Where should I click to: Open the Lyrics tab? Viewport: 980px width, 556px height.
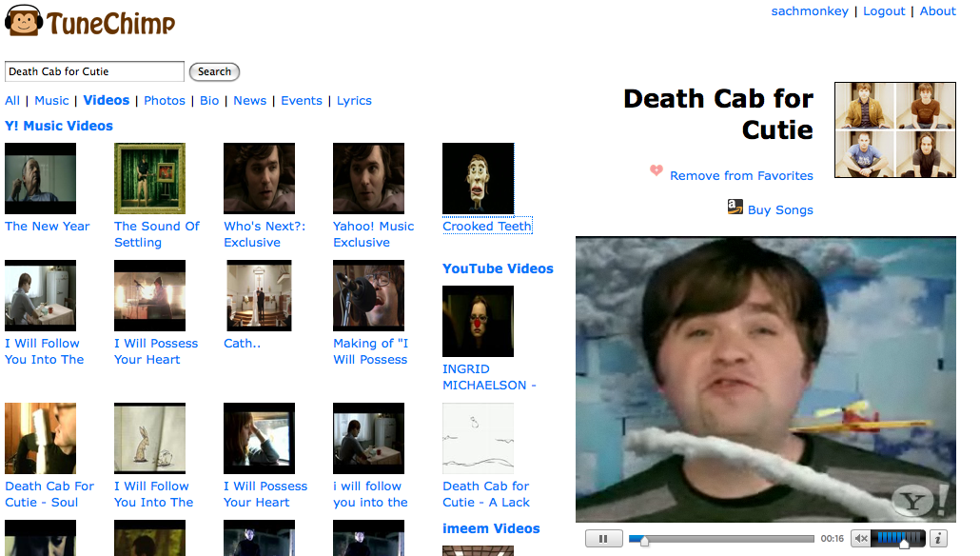tap(354, 101)
